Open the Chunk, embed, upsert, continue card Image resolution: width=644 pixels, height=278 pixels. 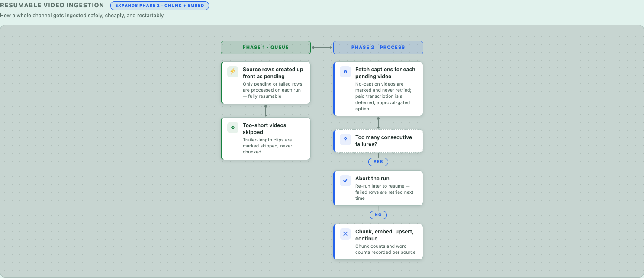click(x=378, y=242)
